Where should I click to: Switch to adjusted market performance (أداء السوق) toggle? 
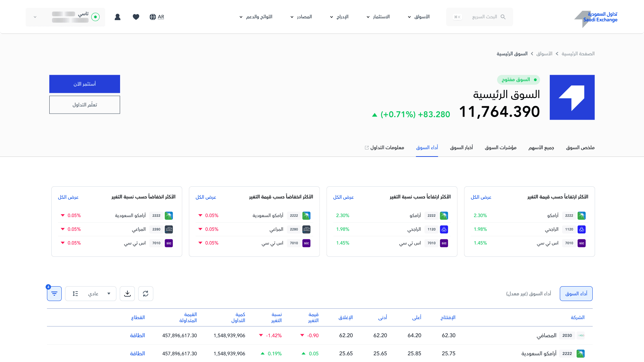(x=576, y=294)
